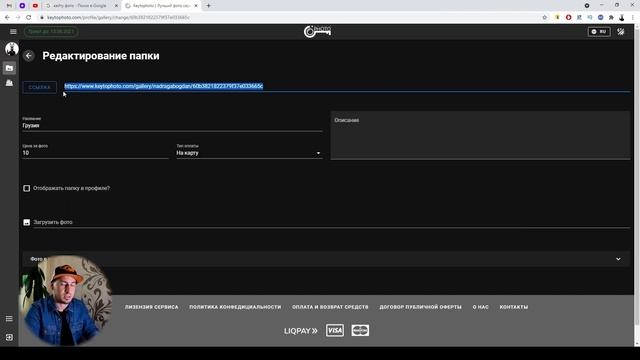The width and height of the screenshot is (640, 360).
Task: Expand the Фото section chevron
Action: pyautogui.click(x=618, y=259)
